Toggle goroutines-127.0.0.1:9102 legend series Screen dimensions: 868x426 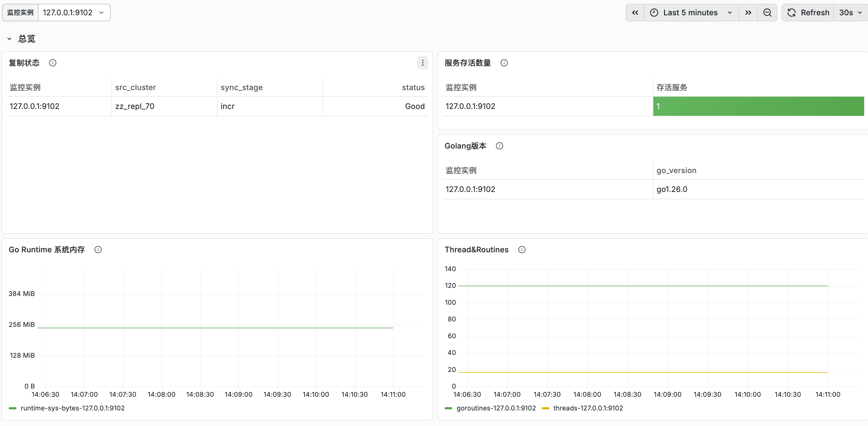496,408
